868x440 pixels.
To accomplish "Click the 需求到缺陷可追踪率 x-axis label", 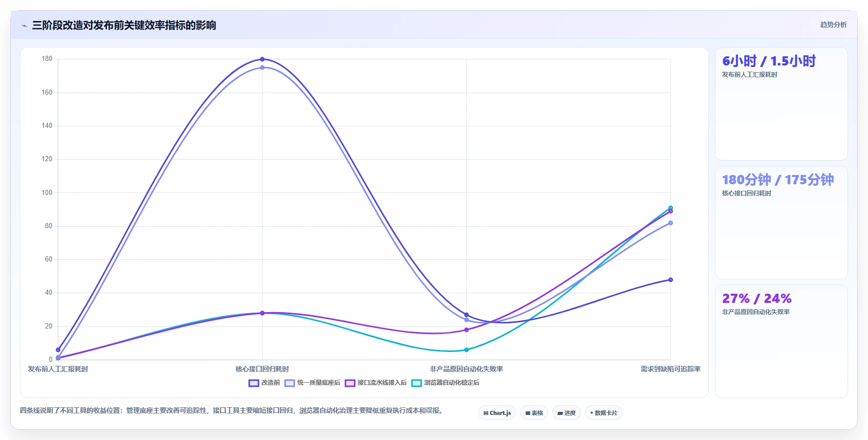I will [x=670, y=369].
